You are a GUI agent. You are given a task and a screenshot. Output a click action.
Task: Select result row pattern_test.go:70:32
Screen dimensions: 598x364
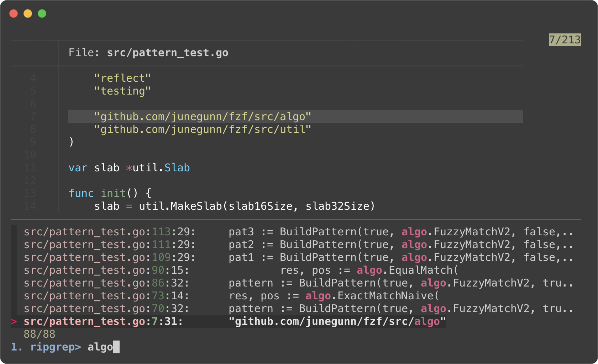(298, 309)
